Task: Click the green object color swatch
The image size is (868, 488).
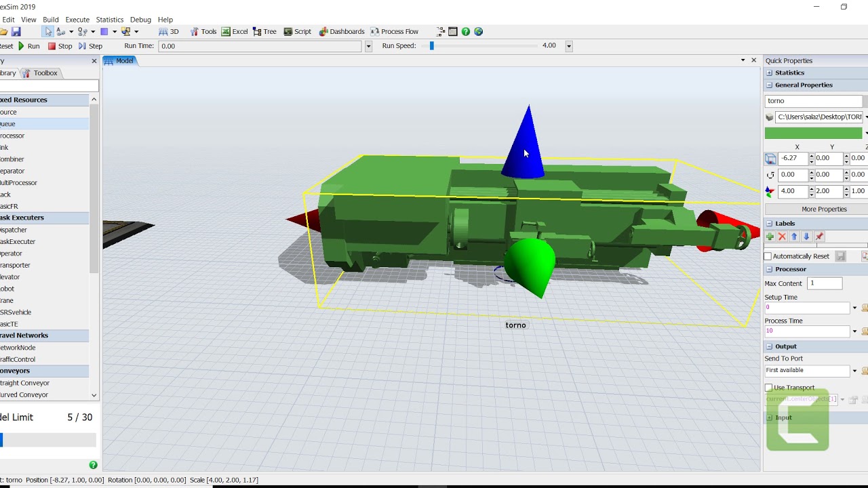Action: coord(813,134)
